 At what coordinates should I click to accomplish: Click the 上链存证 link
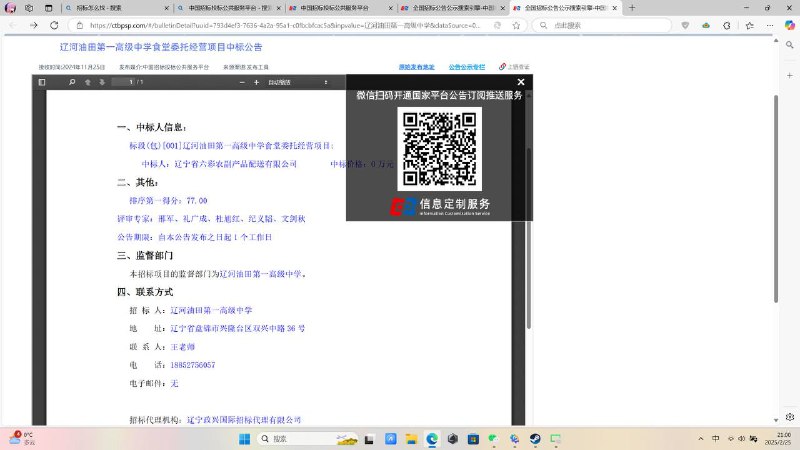coord(514,67)
